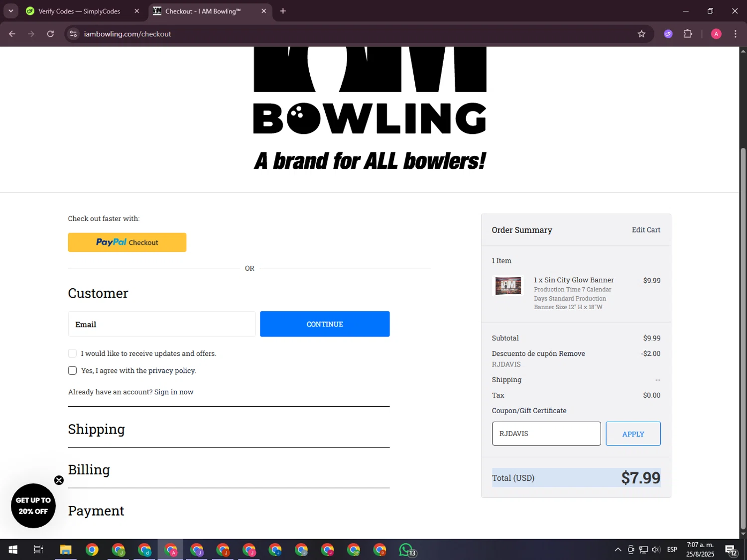
Task: Open the taskbar clock and date
Action: pos(700,550)
